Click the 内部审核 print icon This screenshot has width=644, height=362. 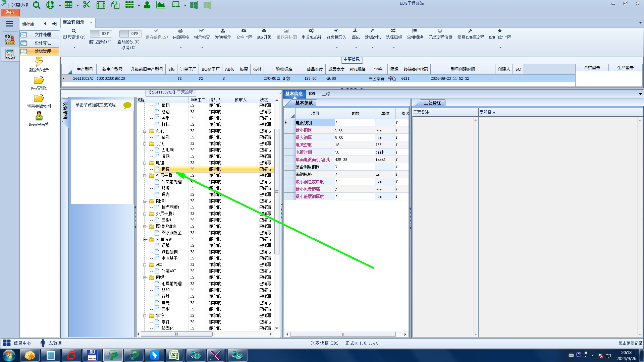click(x=180, y=31)
